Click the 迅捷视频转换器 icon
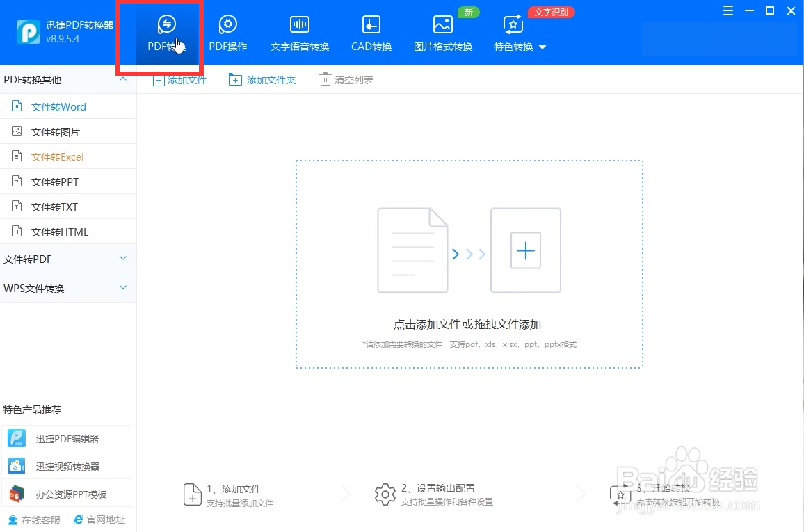This screenshot has height=532, width=804. [x=17, y=467]
